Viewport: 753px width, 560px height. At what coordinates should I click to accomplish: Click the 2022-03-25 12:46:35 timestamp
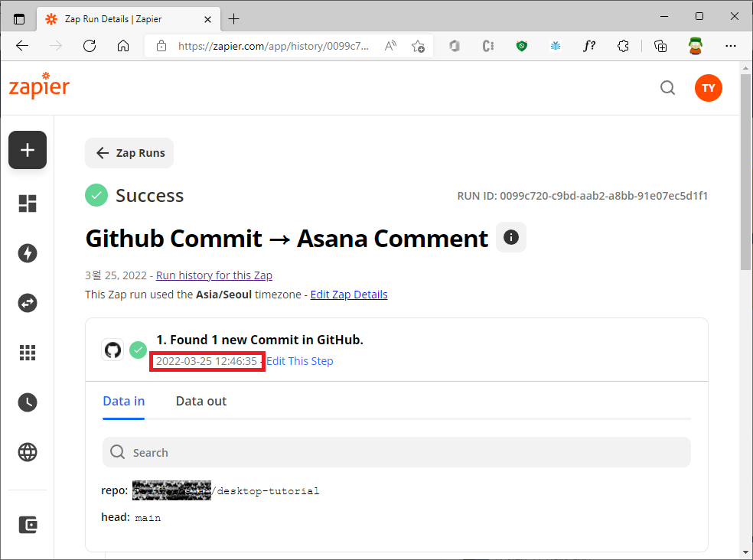click(207, 361)
